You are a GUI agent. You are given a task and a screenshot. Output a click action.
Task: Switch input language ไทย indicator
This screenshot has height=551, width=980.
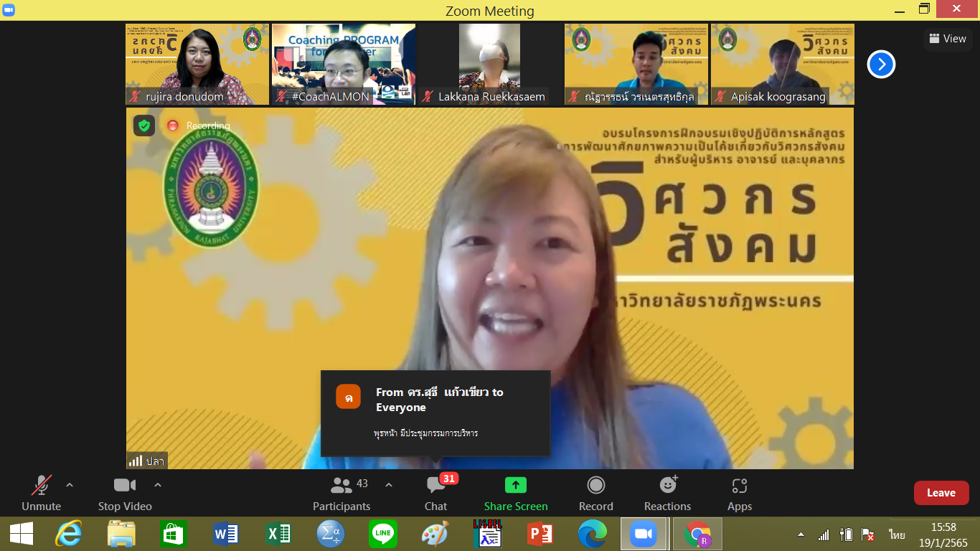[x=896, y=535]
